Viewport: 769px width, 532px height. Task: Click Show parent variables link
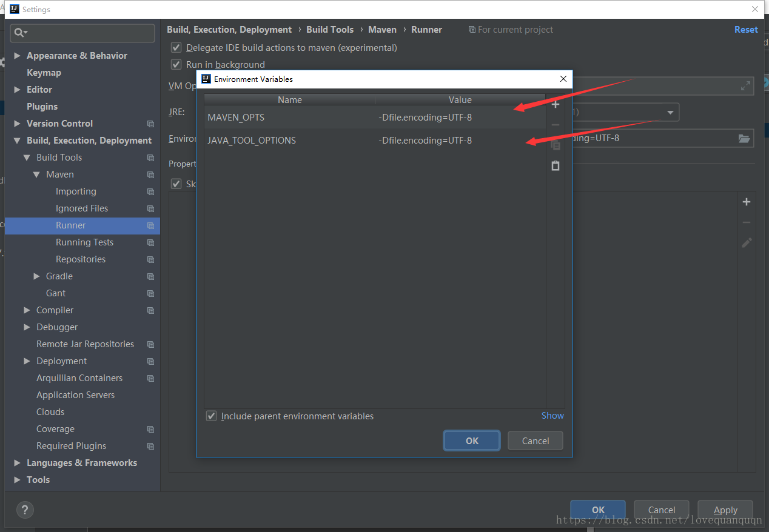[552, 416]
